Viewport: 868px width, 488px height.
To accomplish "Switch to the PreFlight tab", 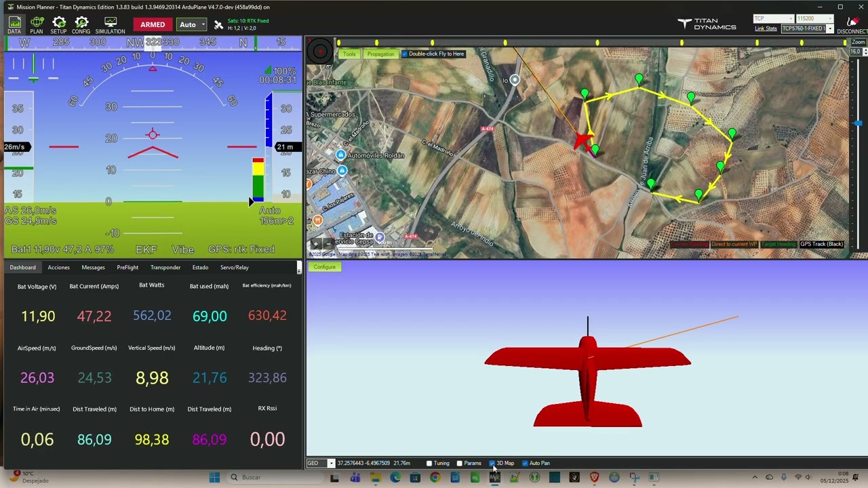I will tap(127, 268).
